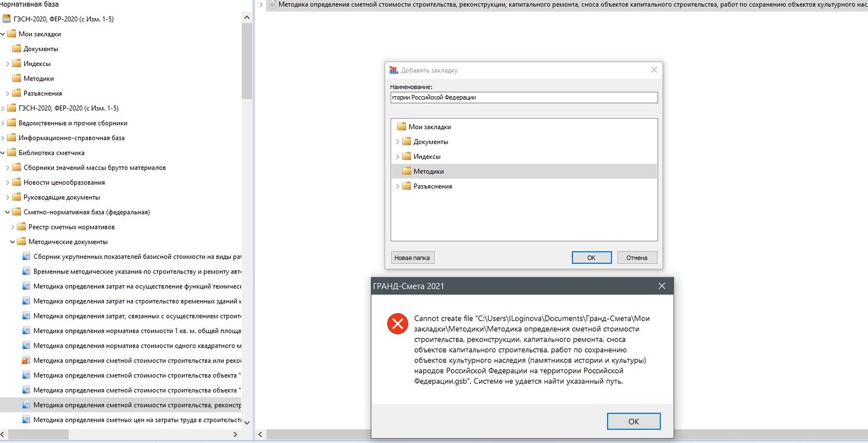Image resolution: width=868 pixels, height=443 pixels.
Task: Select Информационно-справочная база
Action: (x=71, y=138)
